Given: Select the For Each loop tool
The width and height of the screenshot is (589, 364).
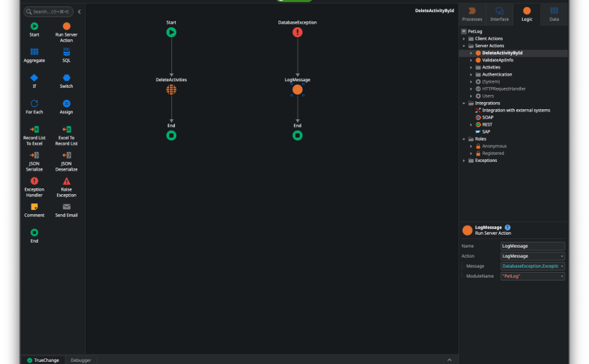Looking at the screenshot, I should [x=34, y=106].
